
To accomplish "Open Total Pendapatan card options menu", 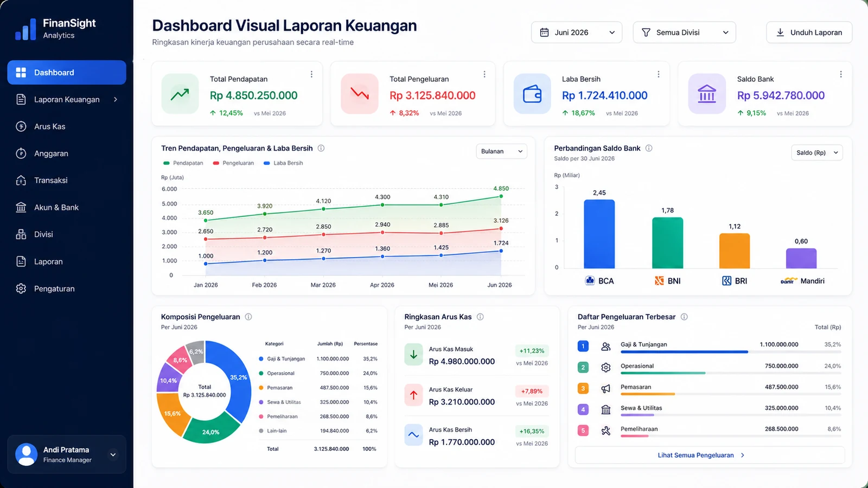I will pyautogui.click(x=311, y=74).
